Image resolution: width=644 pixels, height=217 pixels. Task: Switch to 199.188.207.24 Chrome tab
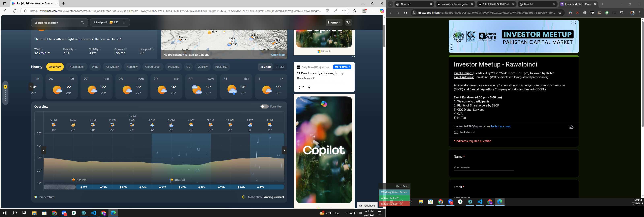click(x=496, y=4)
